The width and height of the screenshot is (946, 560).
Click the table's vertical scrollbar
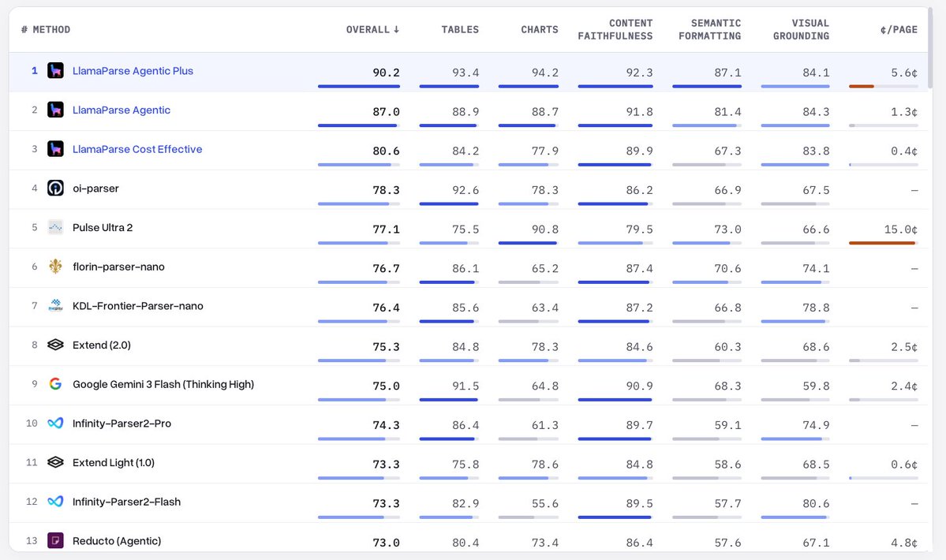pos(931,50)
